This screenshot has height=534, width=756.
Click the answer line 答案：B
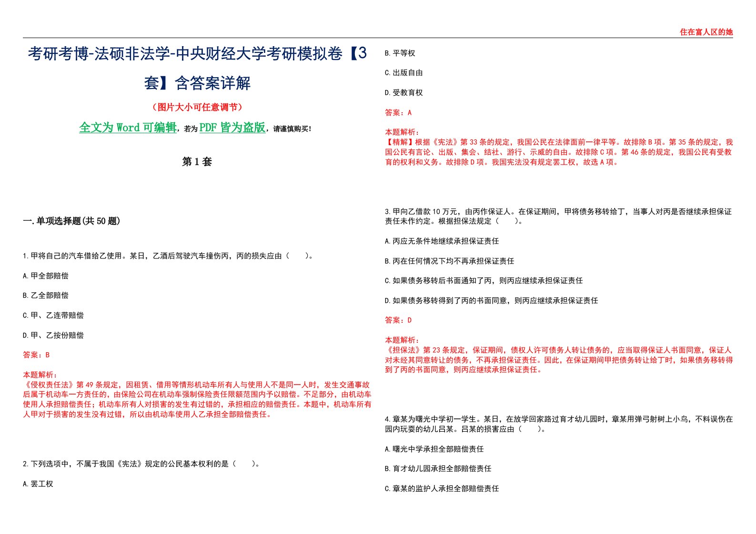point(36,355)
